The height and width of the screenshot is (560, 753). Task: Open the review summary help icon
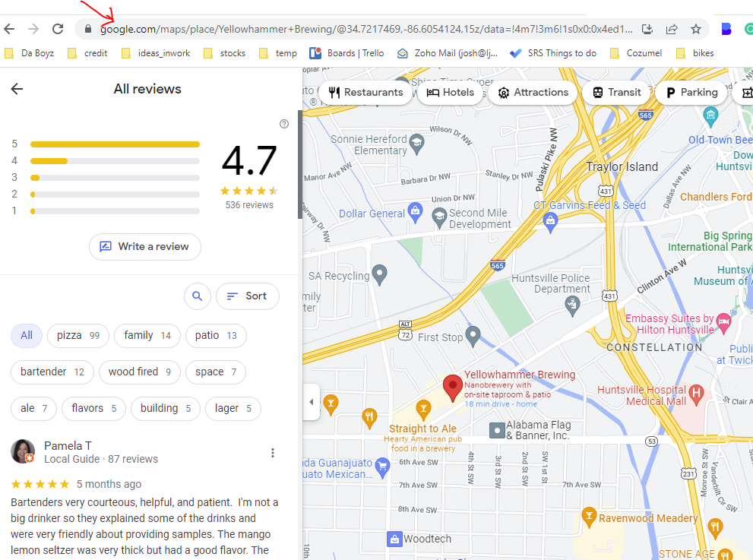click(x=284, y=124)
